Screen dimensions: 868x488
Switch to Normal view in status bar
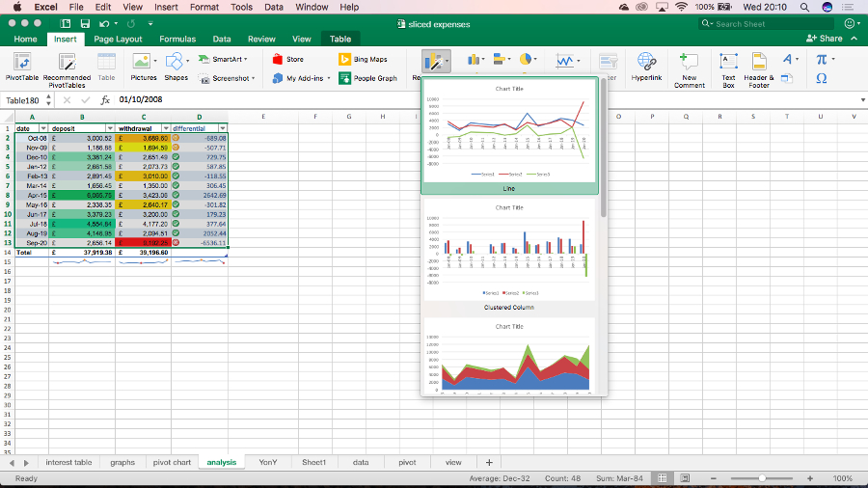click(x=662, y=478)
